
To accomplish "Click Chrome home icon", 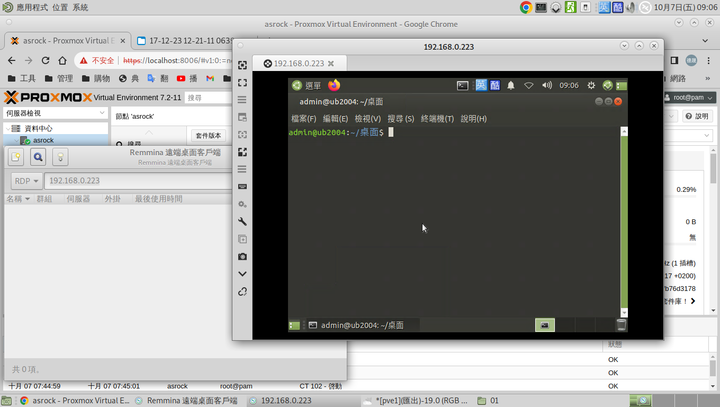I will [x=62, y=61].
